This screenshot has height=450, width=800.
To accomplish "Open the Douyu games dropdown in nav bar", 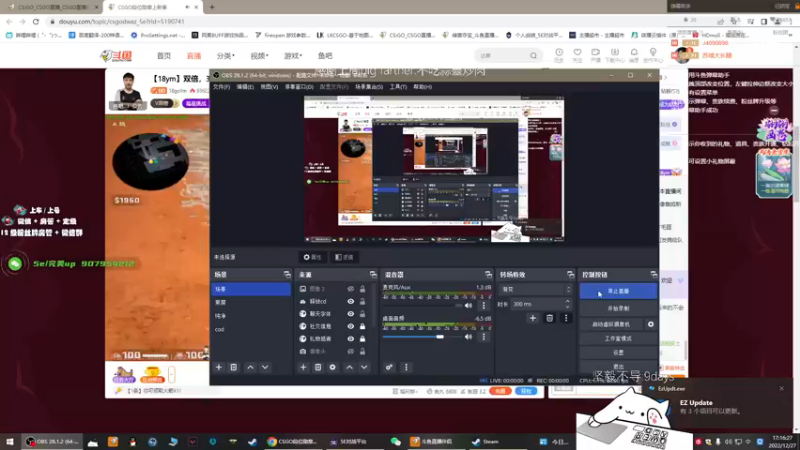I will 293,56.
